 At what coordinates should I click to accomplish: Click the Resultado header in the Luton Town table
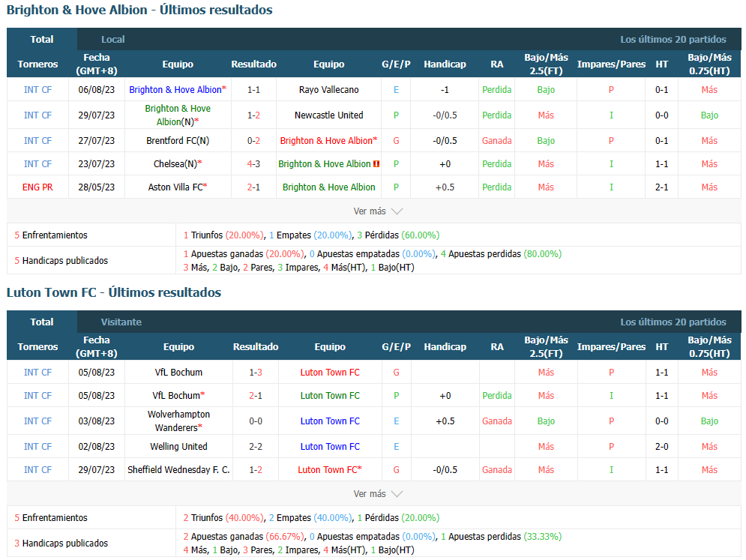tap(256, 347)
